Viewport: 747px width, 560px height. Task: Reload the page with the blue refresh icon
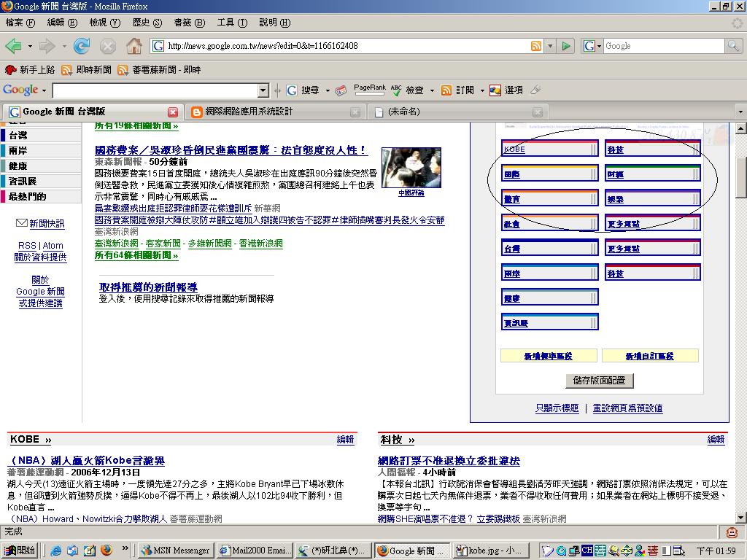[x=82, y=46]
